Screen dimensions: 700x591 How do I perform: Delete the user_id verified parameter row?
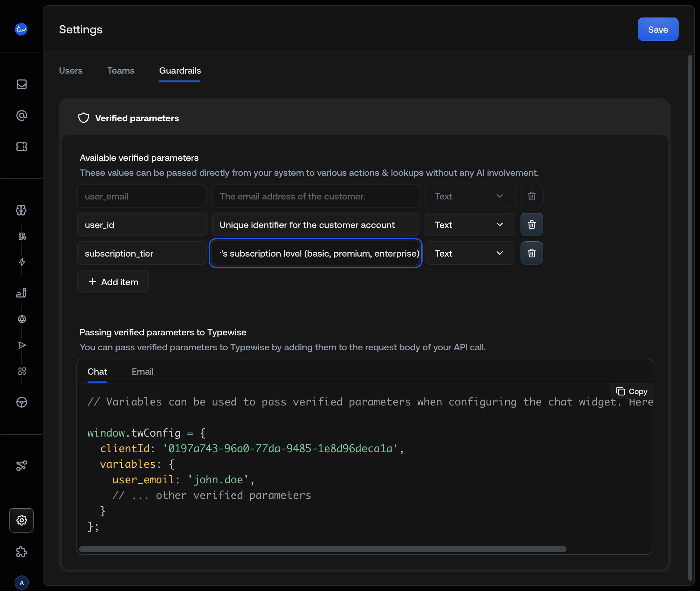pos(531,224)
